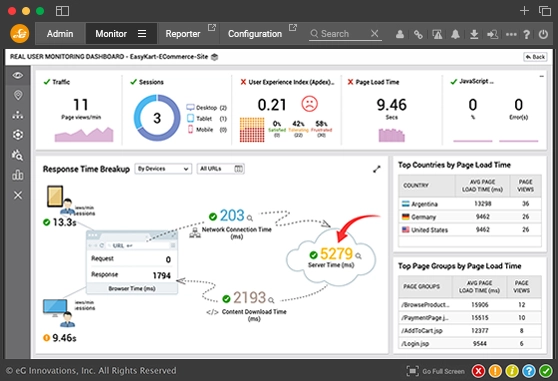Click the power logout icon
Image resolution: width=558 pixels, height=381 pixels.
(543, 34)
